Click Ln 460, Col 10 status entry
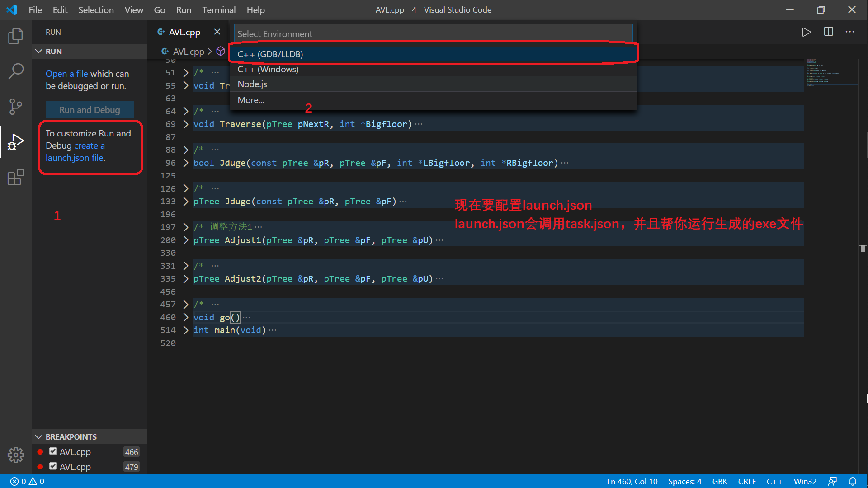 (632, 482)
